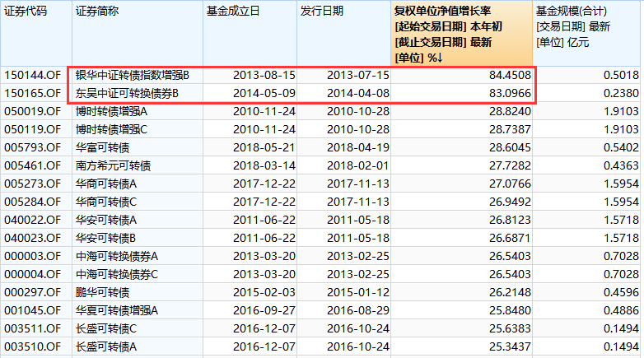Viewport: 644px width, 358px height.
Task: Click fund name 博时转债增强C
Action: [x=111, y=129]
